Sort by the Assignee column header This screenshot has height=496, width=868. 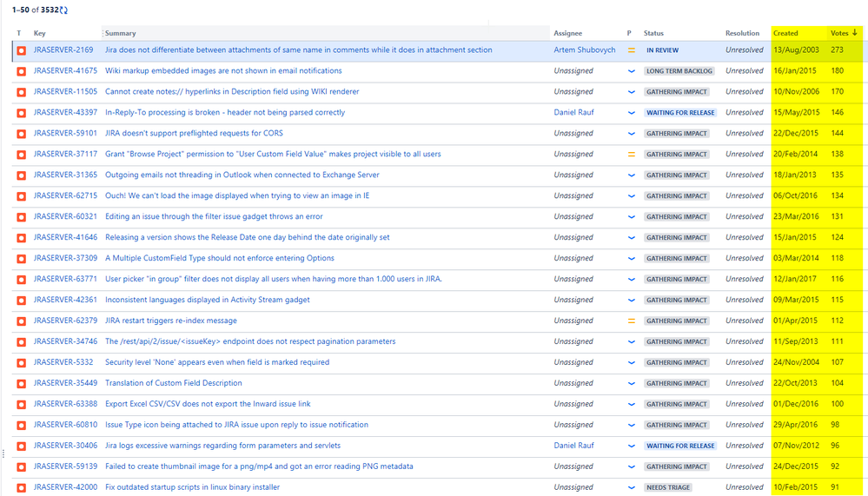pos(567,33)
